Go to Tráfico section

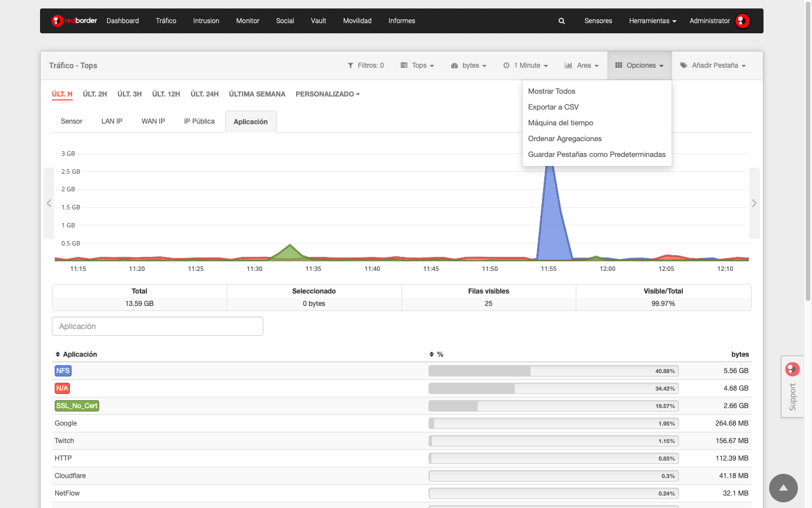pos(166,21)
